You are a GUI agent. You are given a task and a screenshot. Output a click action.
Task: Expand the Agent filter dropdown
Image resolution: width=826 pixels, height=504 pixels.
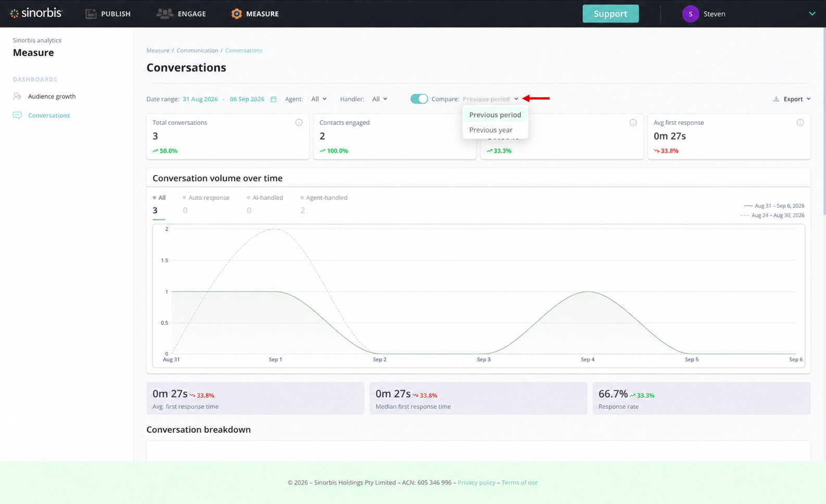click(319, 99)
